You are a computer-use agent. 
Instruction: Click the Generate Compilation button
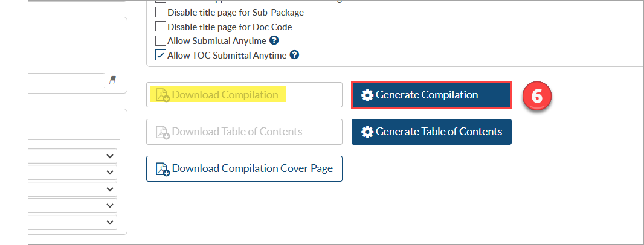431,95
